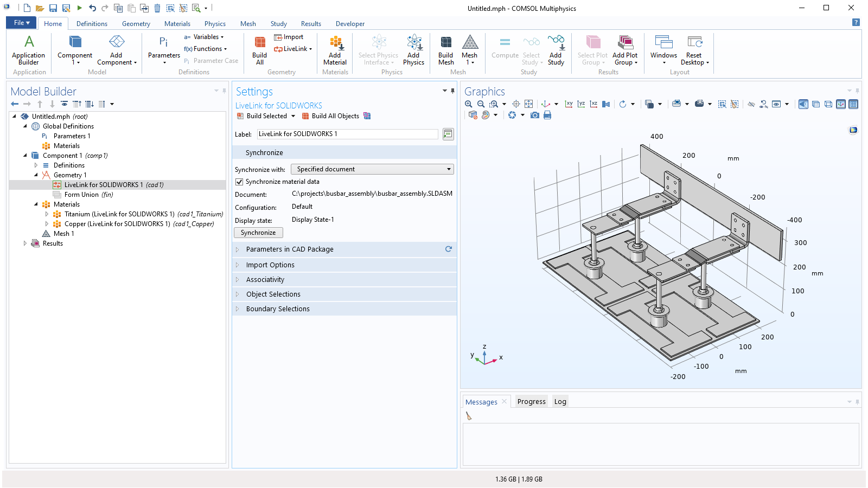Click the snapshot camera icon in Graphics toolbar
868x488 pixels.
[535, 115]
